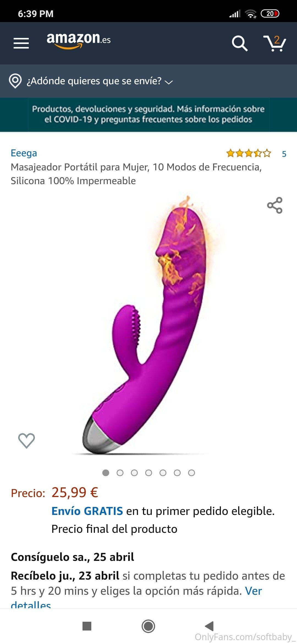The image size is (297, 644).
Task: Expand the '¿Adónde quieres que se envíe?' selector
Action: [100, 81]
